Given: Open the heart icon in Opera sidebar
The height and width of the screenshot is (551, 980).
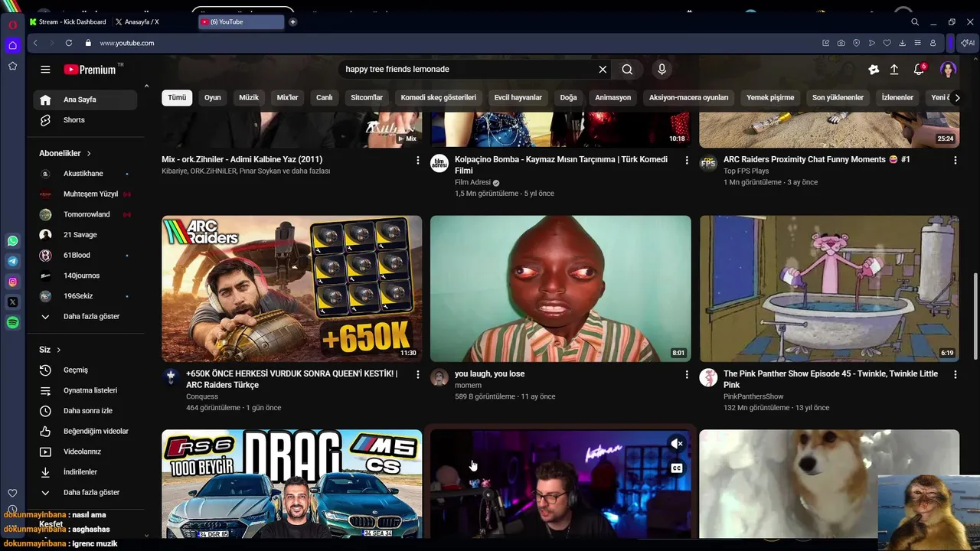Looking at the screenshot, I should click(12, 493).
